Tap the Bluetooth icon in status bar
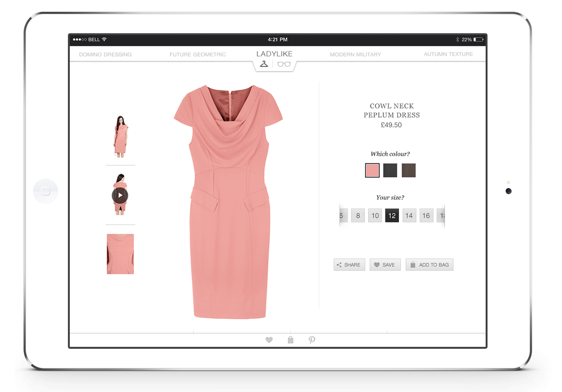The height and width of the screenshot is (392, 562). [x=458, y=40]
